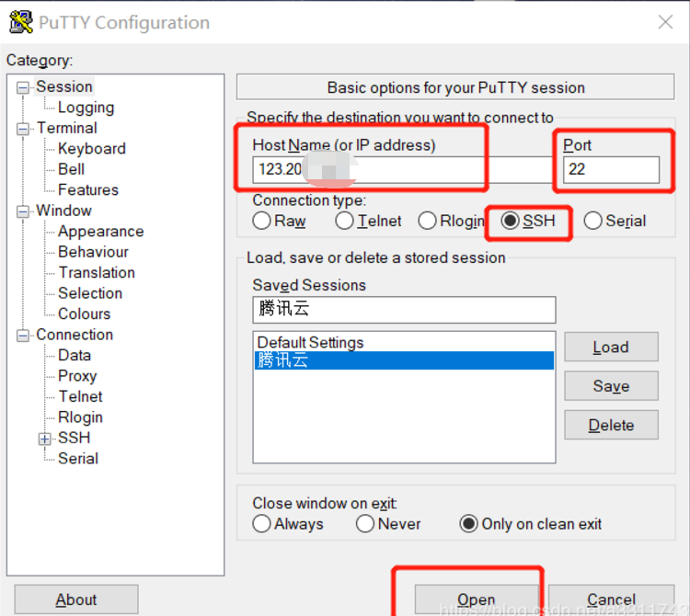Close the PuTTY Configuration window

click(665, 21)
